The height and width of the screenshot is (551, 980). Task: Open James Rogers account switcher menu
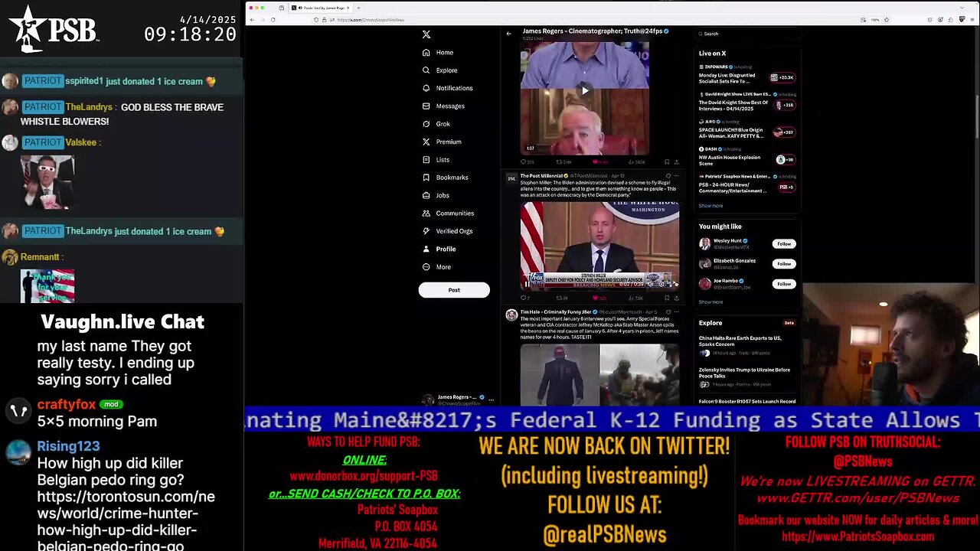pos(458,399)
